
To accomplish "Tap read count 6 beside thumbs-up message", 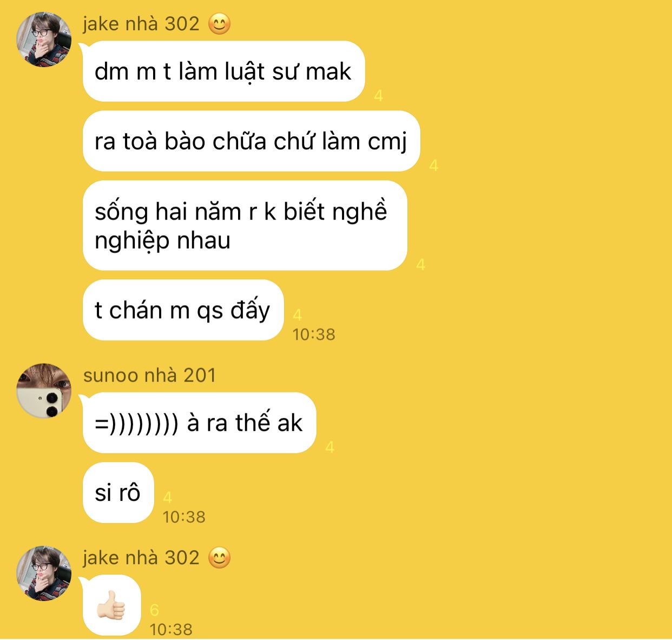I will (154, 610).
